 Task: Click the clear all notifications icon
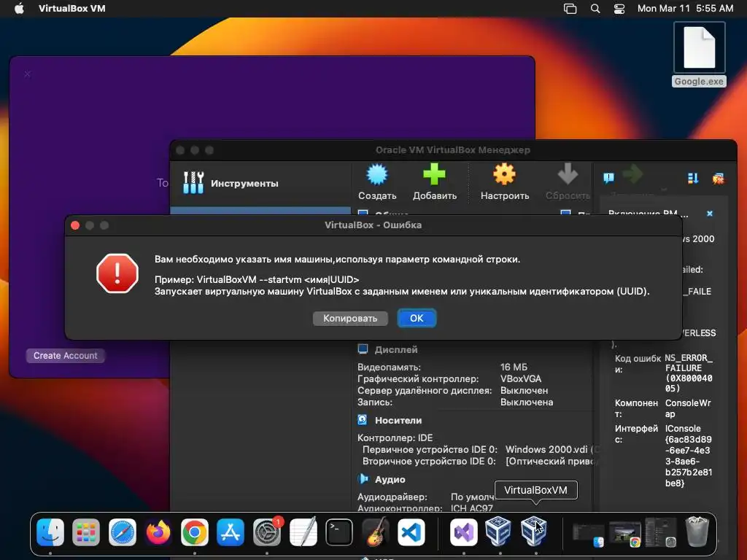coord(718,178)
